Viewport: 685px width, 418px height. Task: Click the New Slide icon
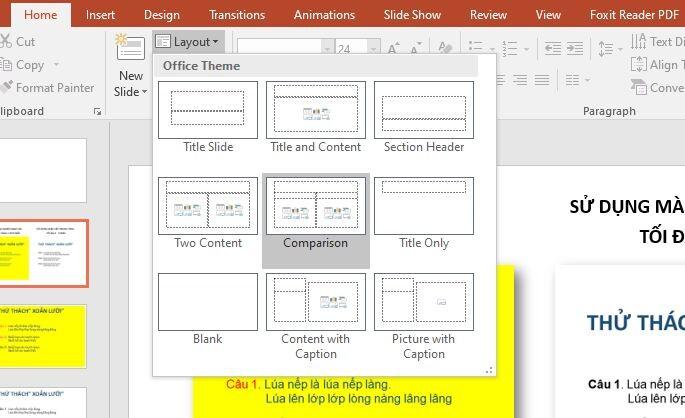point(130,48)
